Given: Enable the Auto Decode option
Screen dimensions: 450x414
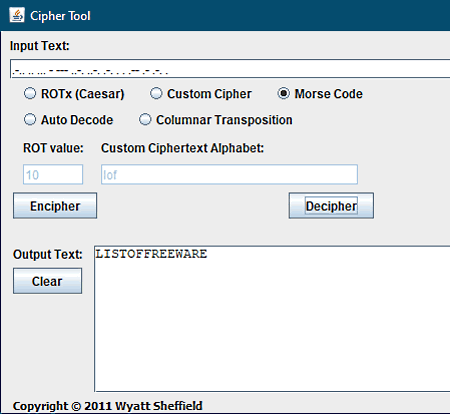Looking at the screenshot, I should point(68,120).
